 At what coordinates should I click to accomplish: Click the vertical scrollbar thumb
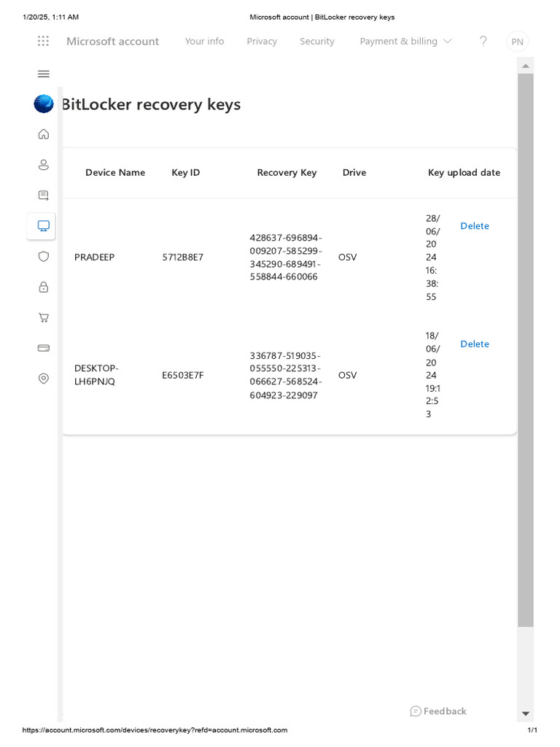pyautogui.click(x=526, y=350)
